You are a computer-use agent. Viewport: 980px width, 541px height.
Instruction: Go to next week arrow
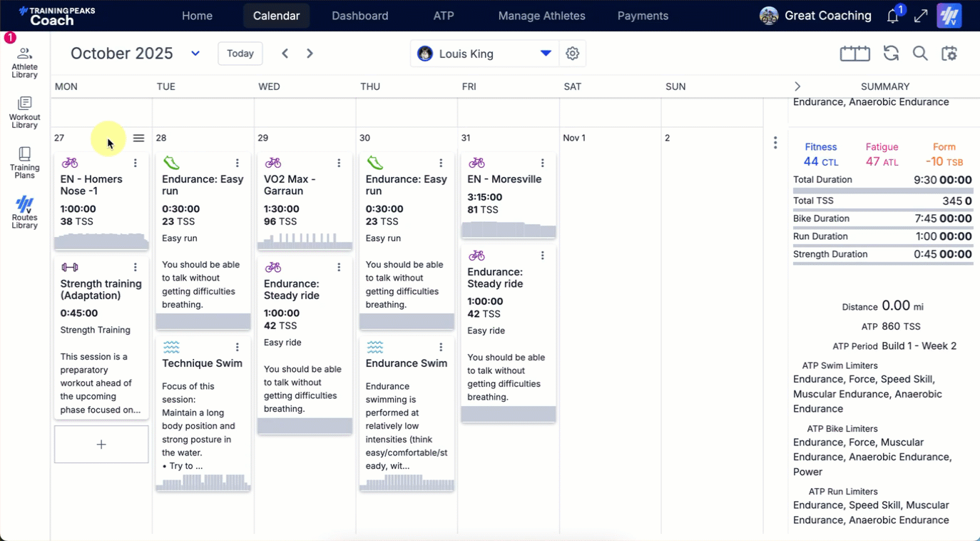point(310,54)
